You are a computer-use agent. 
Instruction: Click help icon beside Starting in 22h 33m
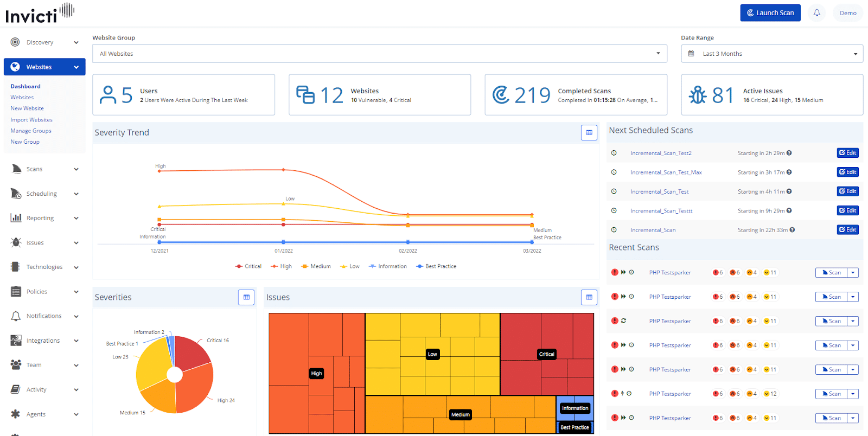(793, 230)
